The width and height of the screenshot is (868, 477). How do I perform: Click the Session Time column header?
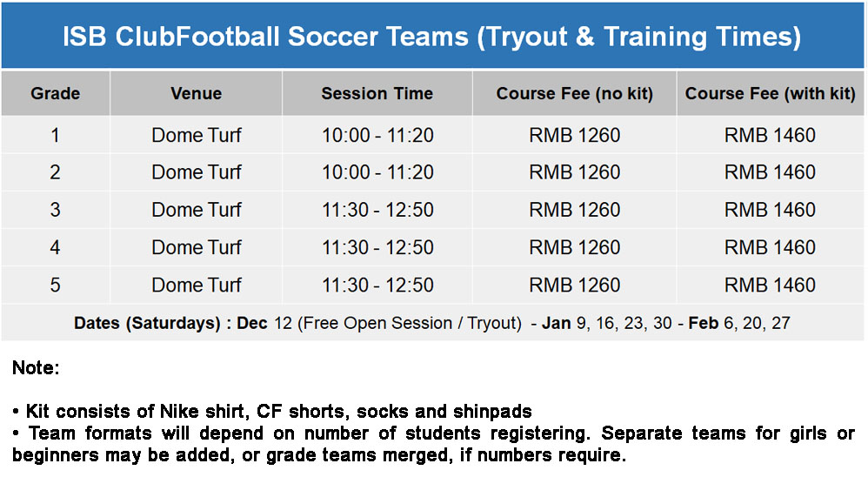coord(377,94)
